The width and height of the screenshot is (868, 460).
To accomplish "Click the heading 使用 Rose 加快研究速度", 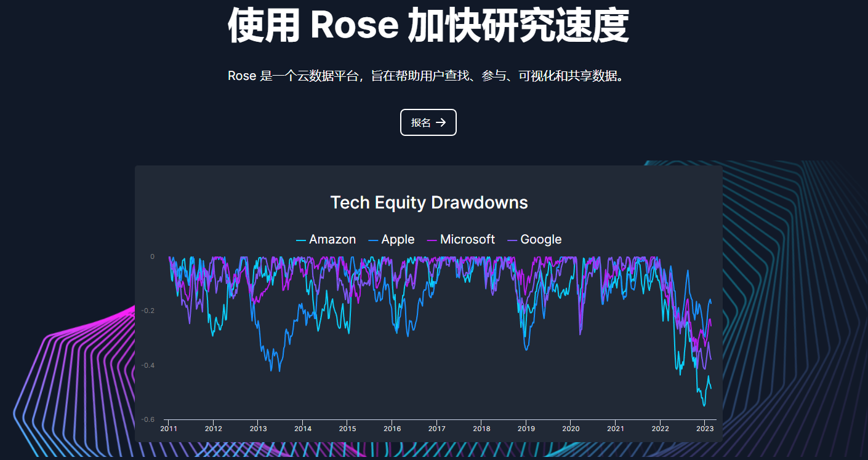I will pyautogui.click(x=429, y=25).
